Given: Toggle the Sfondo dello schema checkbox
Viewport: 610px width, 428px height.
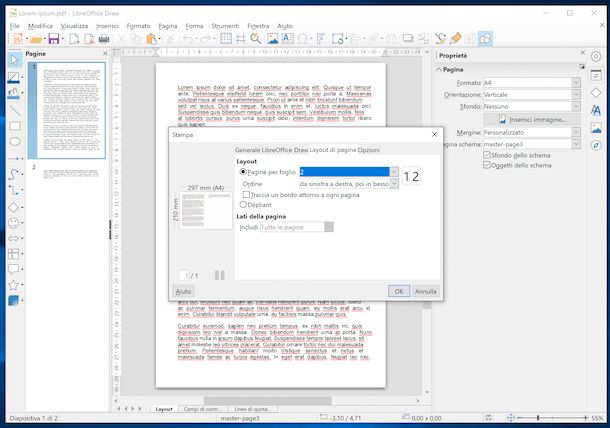Looking at the screenshot, I should click(x=487, y=155).
